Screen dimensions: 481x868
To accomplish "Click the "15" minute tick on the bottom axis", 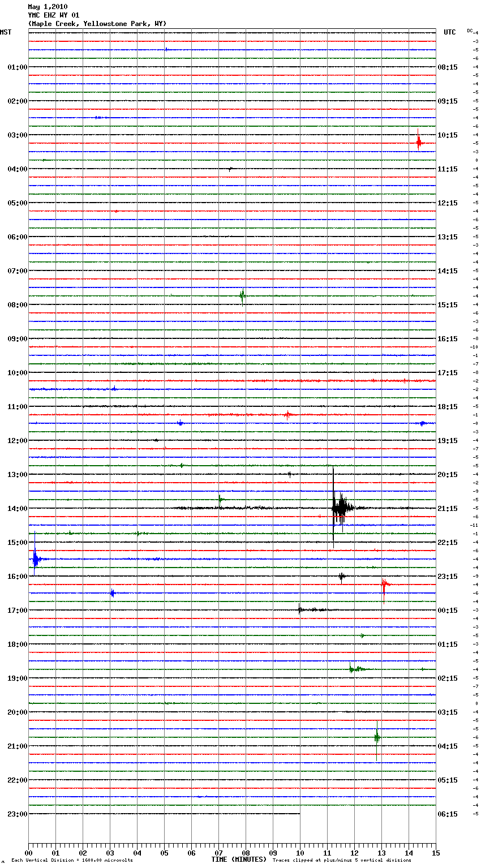I will point(436,853).
